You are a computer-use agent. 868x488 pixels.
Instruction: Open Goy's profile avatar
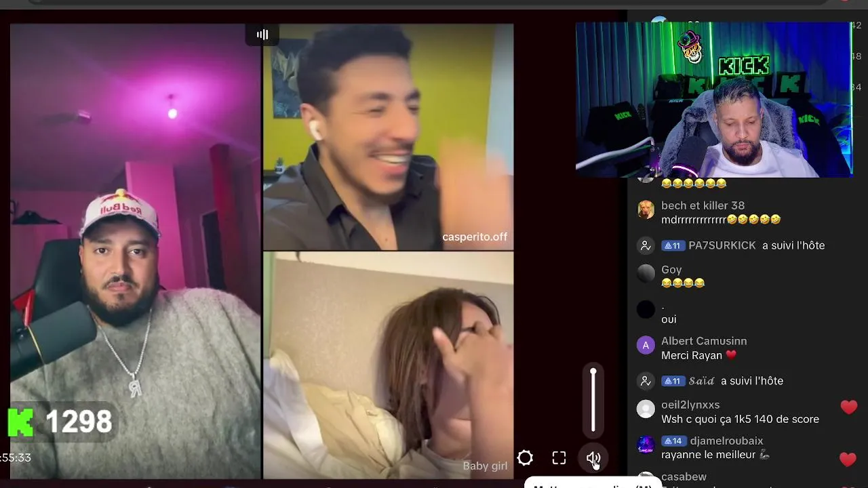point(646,273)
